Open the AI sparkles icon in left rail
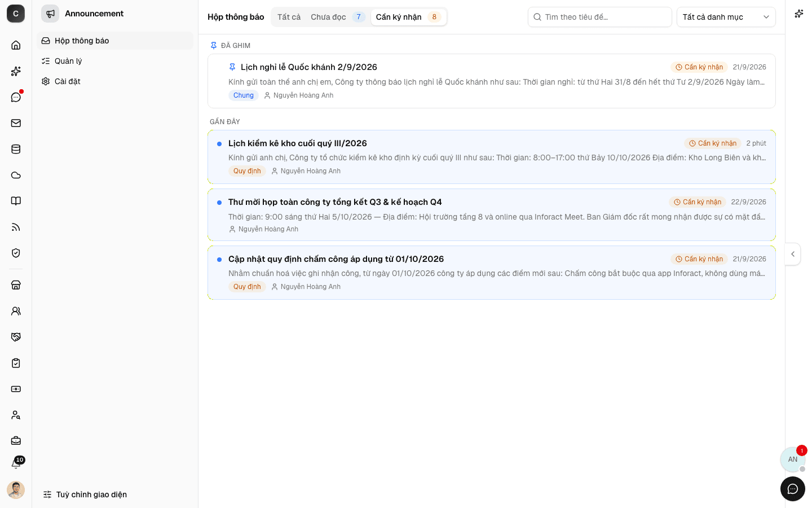812x508 pixels. click(16, 71)
